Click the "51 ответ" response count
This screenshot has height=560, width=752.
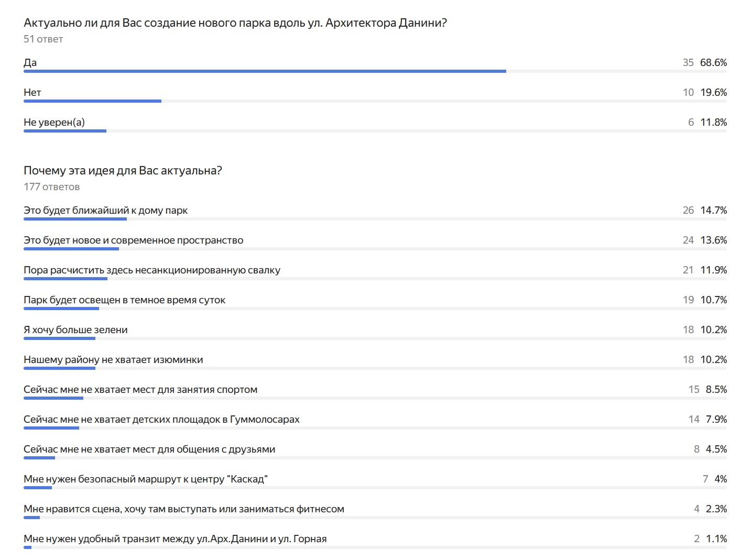(43, 39)
